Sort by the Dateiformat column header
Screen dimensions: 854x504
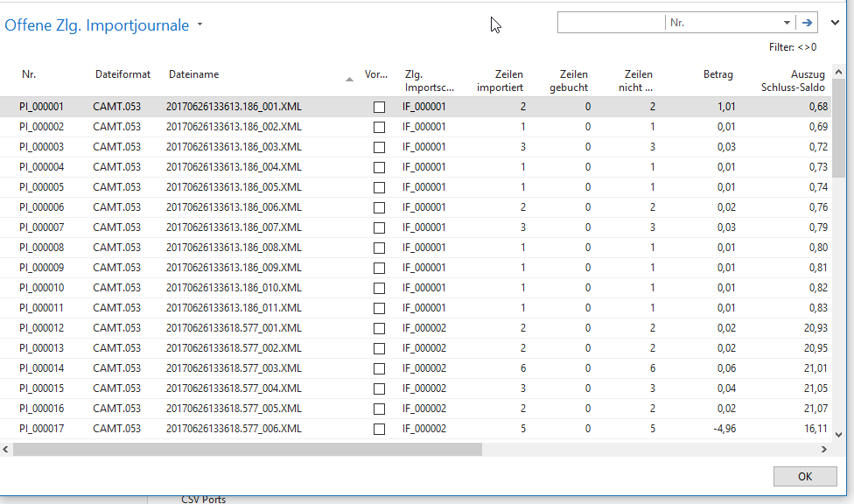click(x=122, y=74)
